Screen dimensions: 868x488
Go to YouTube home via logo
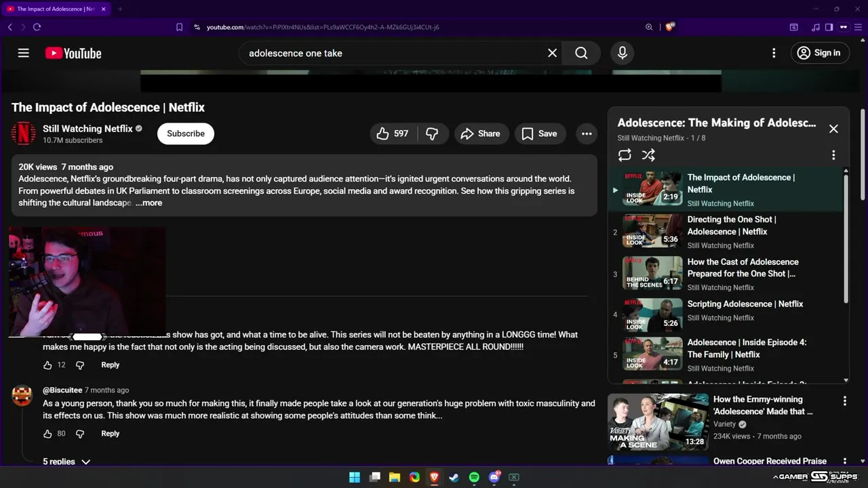tap(73, 53)
